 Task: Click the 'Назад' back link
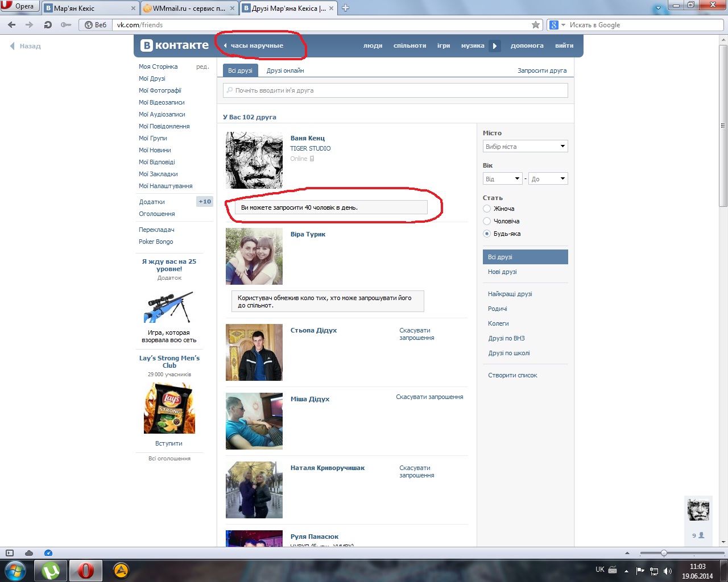coord(26,46)
